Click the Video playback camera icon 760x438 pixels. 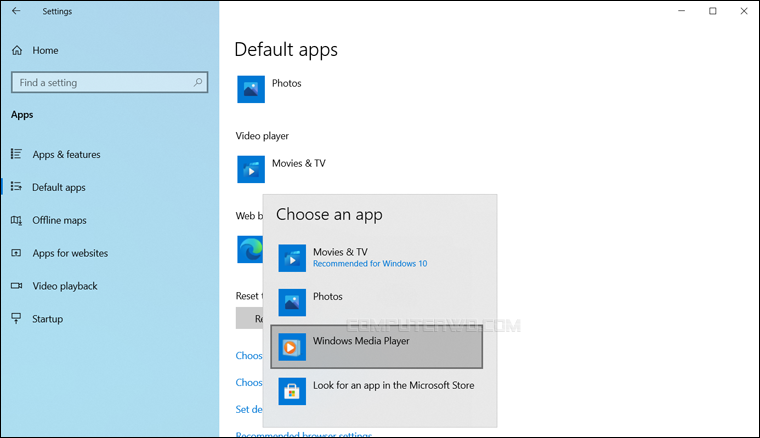point(16,286)
